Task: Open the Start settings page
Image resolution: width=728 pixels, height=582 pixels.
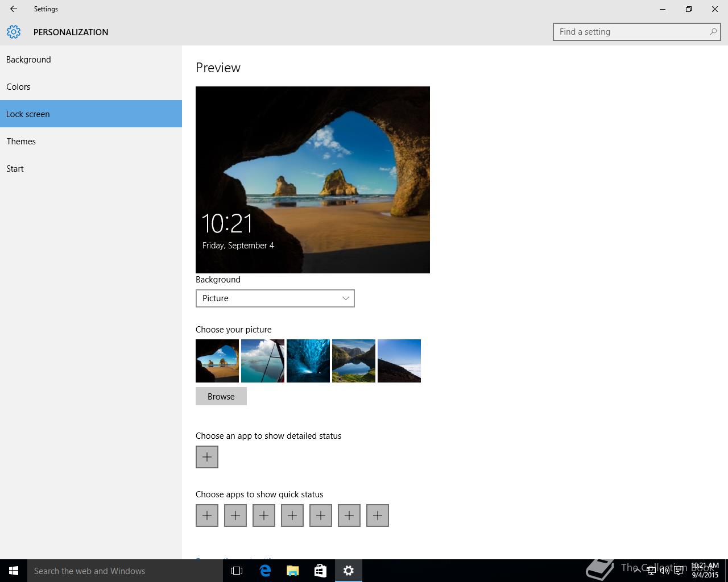Action: [91, 169]
